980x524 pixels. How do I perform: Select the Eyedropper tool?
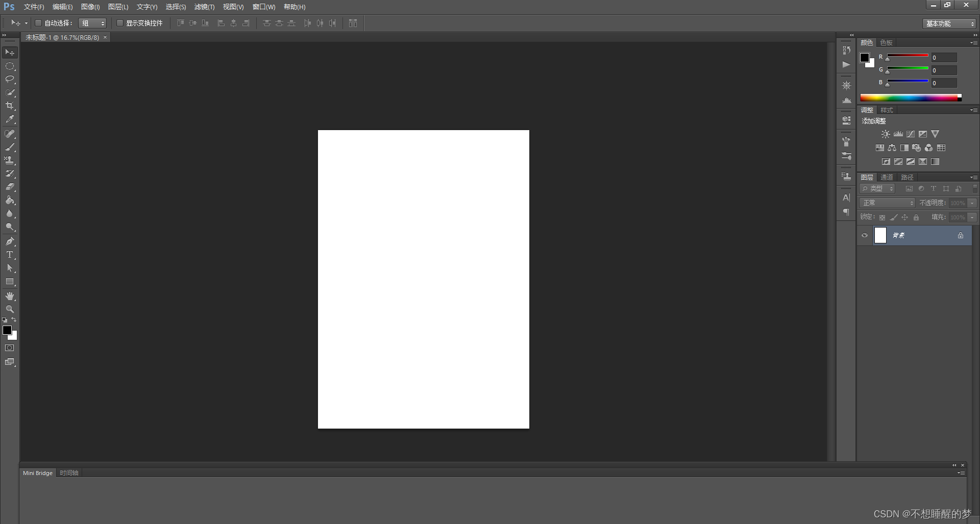(x=10, y=119)
